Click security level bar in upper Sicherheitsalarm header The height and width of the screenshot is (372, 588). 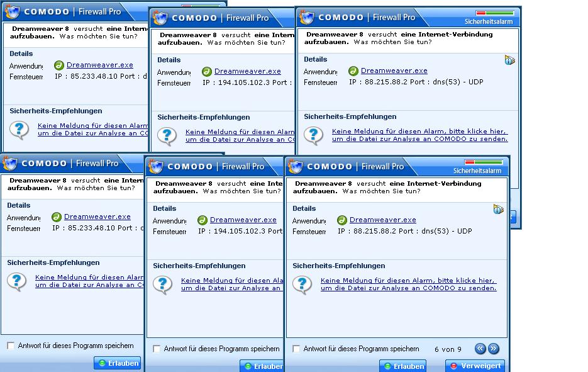[x=495, y=13]
